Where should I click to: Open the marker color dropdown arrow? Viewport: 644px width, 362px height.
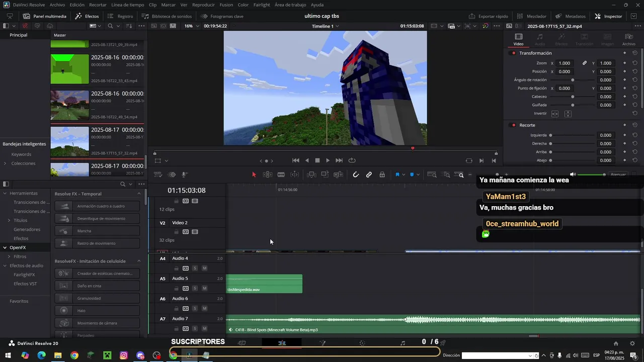418,175
